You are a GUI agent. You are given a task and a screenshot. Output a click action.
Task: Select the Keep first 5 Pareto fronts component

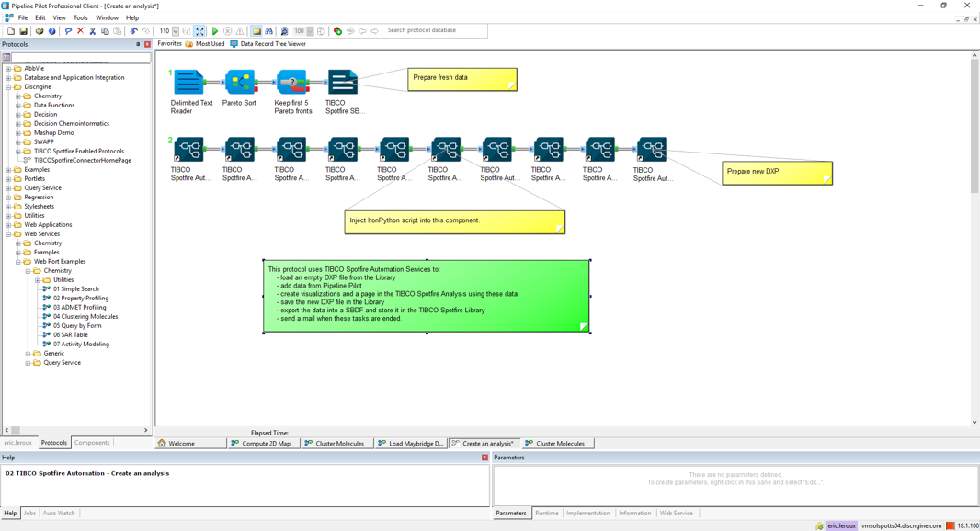pos(291,83)
